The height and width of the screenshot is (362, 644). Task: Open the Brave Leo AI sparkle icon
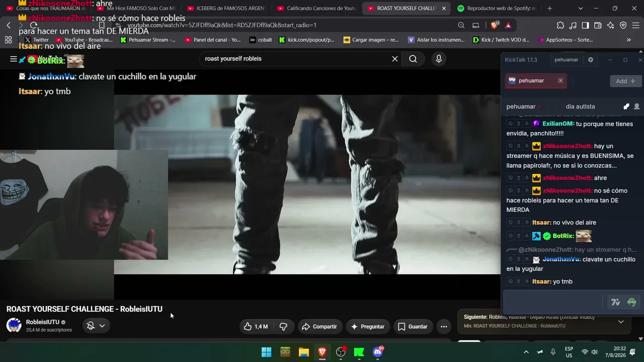pyautogui.click(x=610, y=25)
